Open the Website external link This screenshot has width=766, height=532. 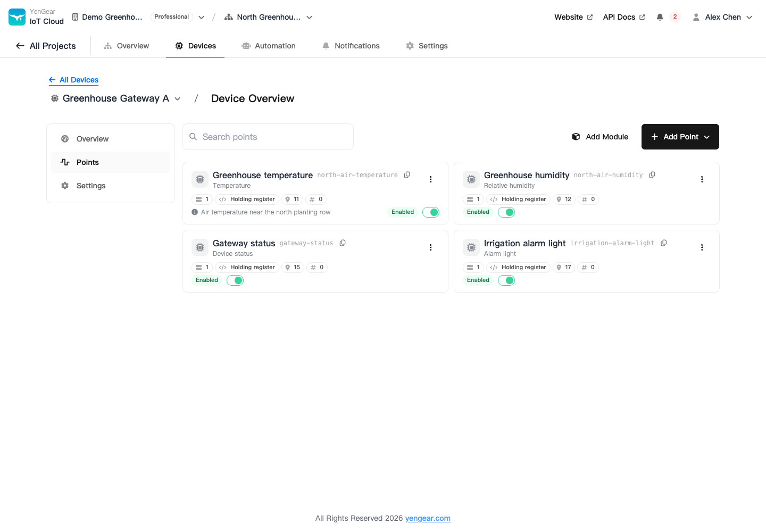click(573, 17)
